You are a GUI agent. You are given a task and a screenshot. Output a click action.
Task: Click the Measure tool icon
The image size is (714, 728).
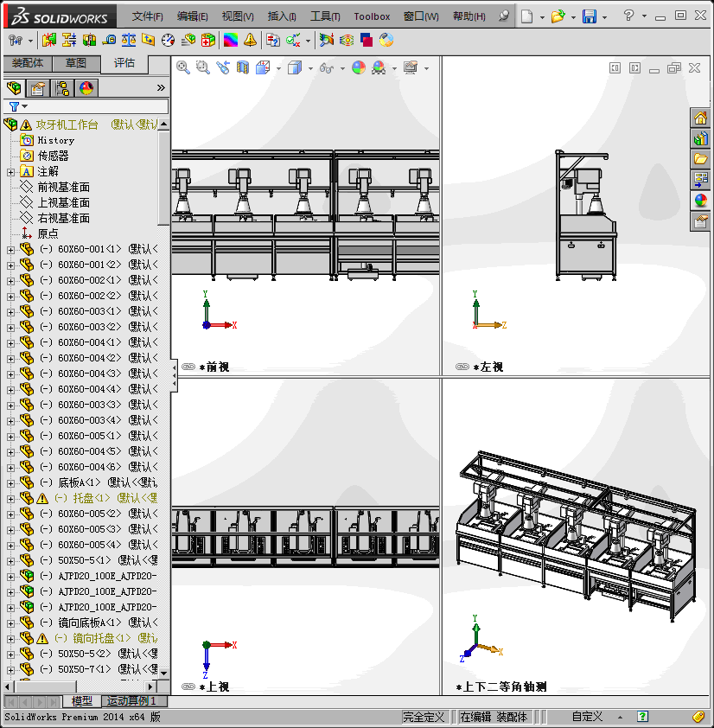point(109,41)
